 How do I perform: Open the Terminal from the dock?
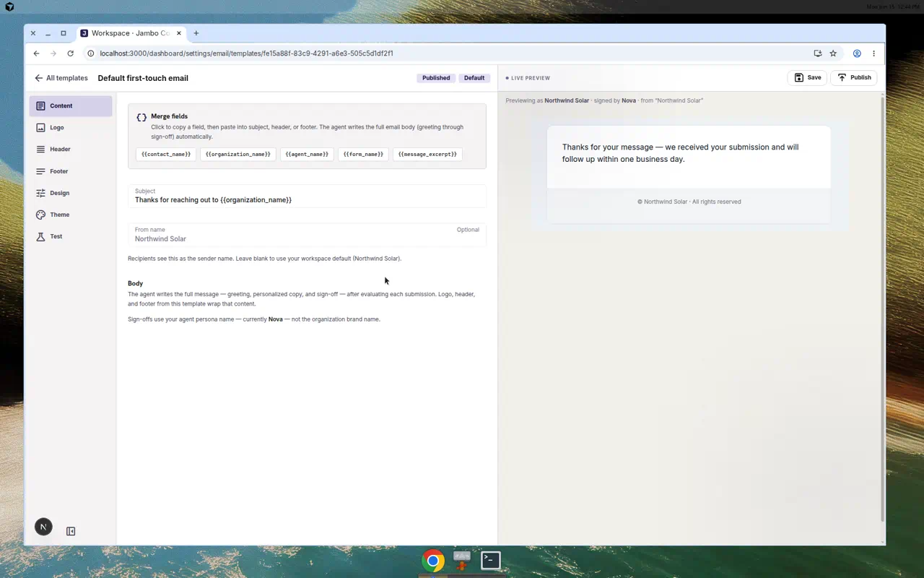(x=491, y=560)
